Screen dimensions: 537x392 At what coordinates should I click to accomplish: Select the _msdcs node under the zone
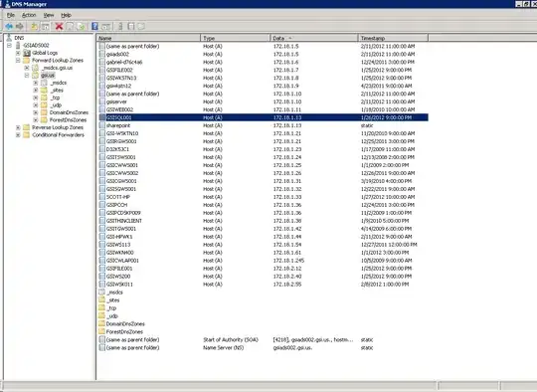click(x=59, y=83)
